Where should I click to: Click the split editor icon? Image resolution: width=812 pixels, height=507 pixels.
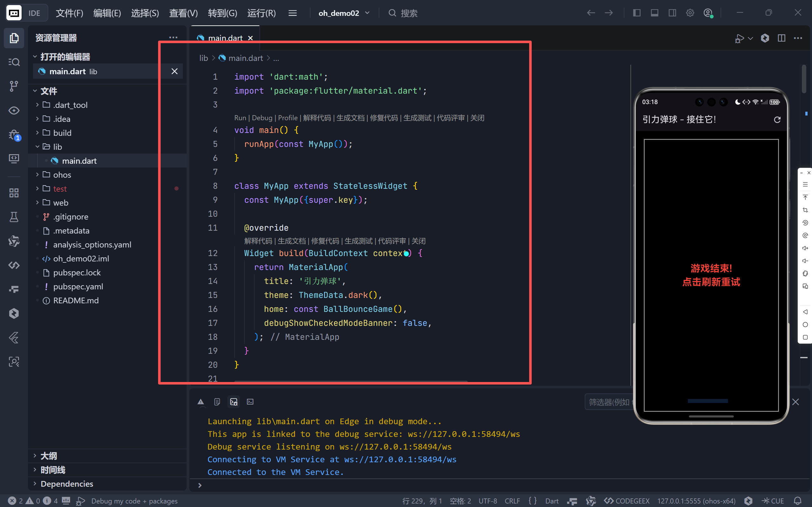click(781, 38)
